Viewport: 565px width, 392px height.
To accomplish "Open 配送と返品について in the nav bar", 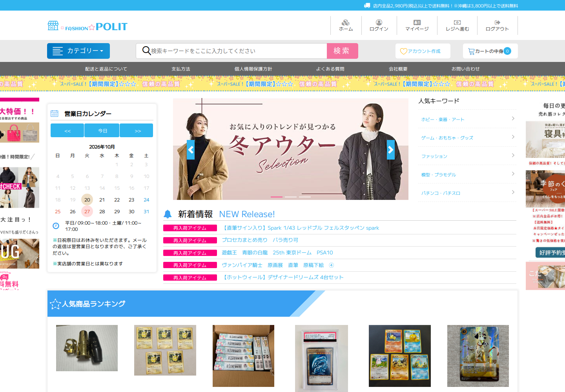I will pyautogui.click(x=106, y=69).
